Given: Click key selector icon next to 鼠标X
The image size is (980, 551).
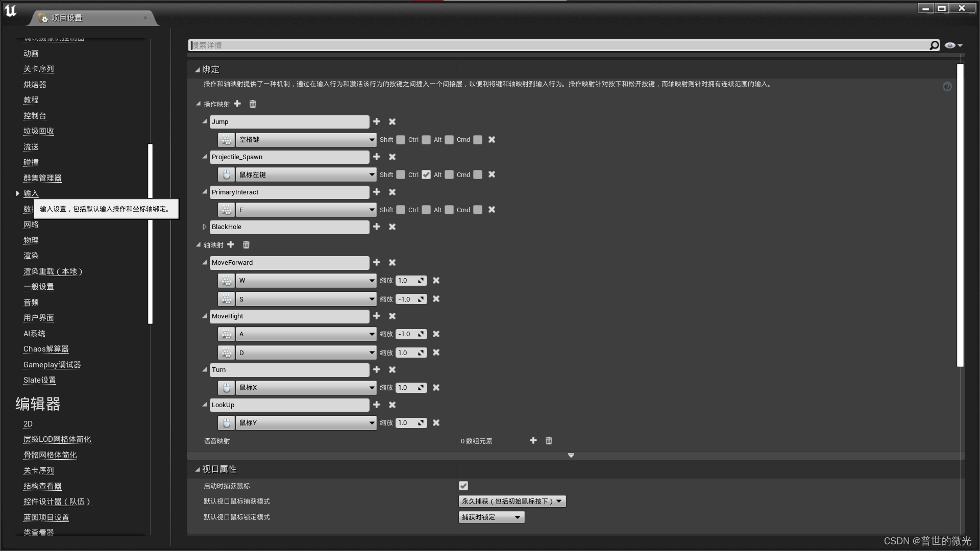Looking at the screenshot, I should [226, 388].
